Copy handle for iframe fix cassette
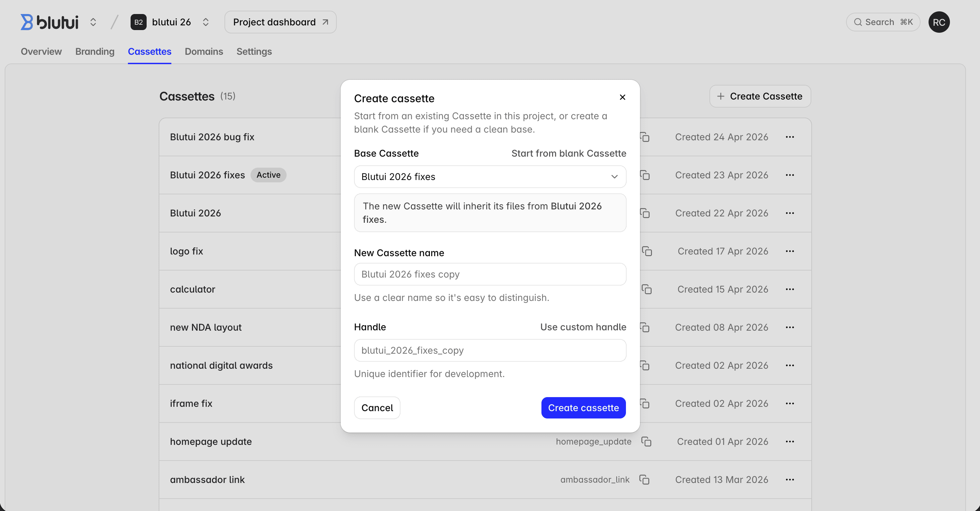The height and width of the screenshot is (511, 980). point(644,403)
